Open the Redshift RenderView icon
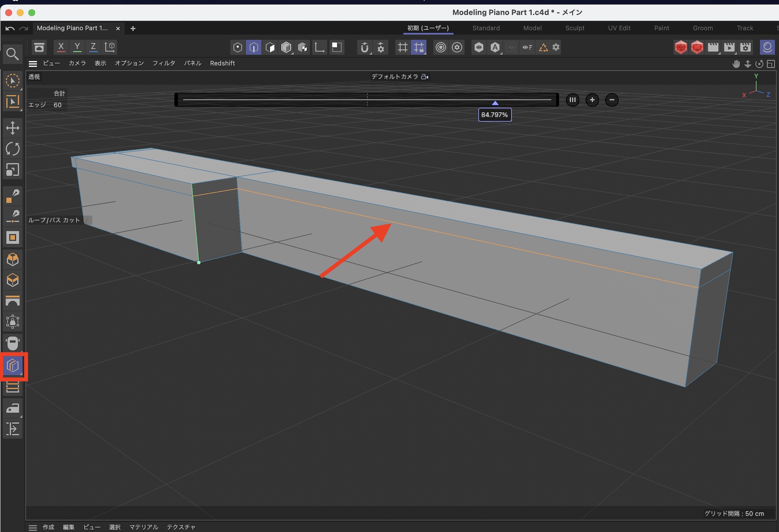Screen dimensions: 779x532 [681, 47]
